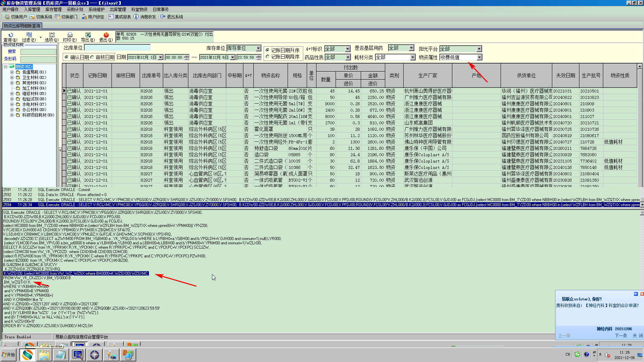The height and width of the screenshot is (362, 644).
Task: Open the 库存单位 dropdown
Action: click(x=258, y=48)
